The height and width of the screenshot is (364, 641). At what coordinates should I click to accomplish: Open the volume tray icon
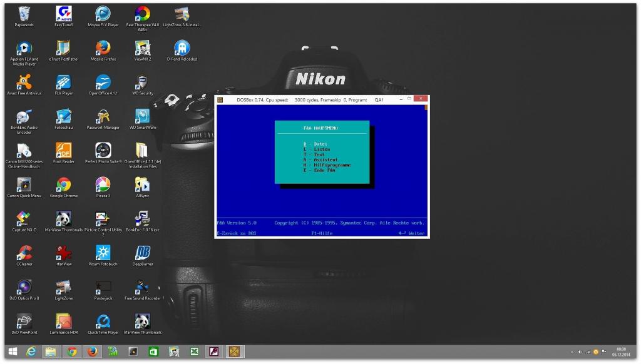(580, 351)
